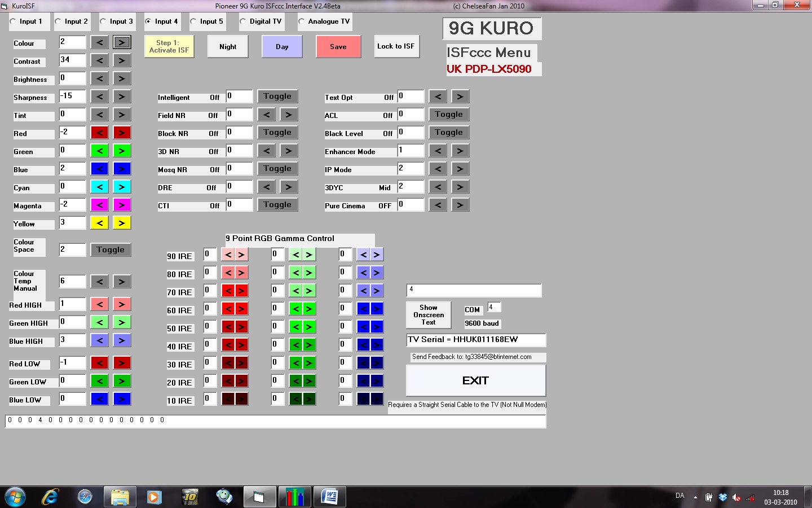The width and height of the screenshot is (812, 508).
Task: Increase Blue HIGH value
Action: pyautogui.click(x=122, y=340)
